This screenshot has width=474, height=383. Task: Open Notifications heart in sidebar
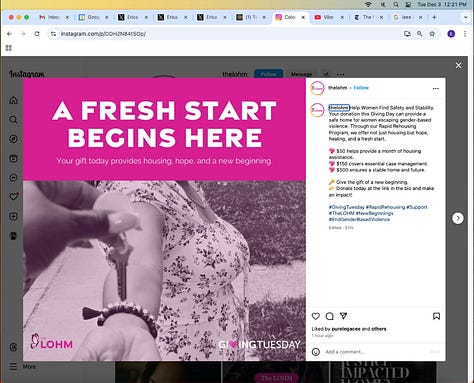coord(13,197)
